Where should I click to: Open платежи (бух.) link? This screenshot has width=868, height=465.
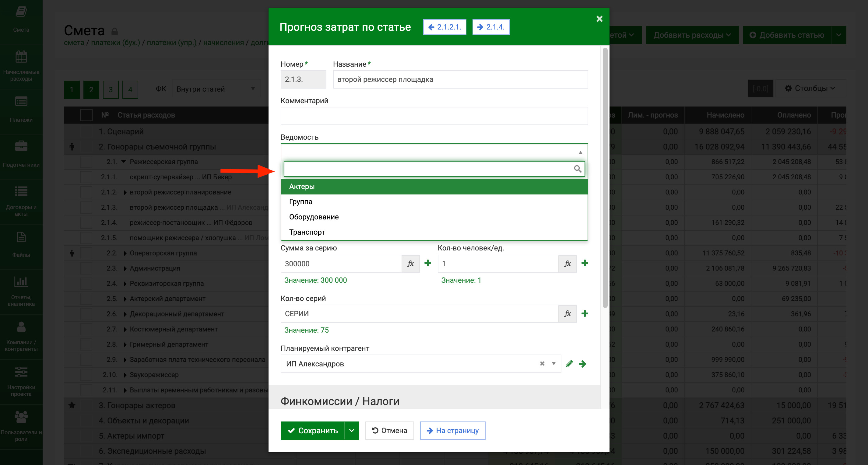[x=115, y=43]
